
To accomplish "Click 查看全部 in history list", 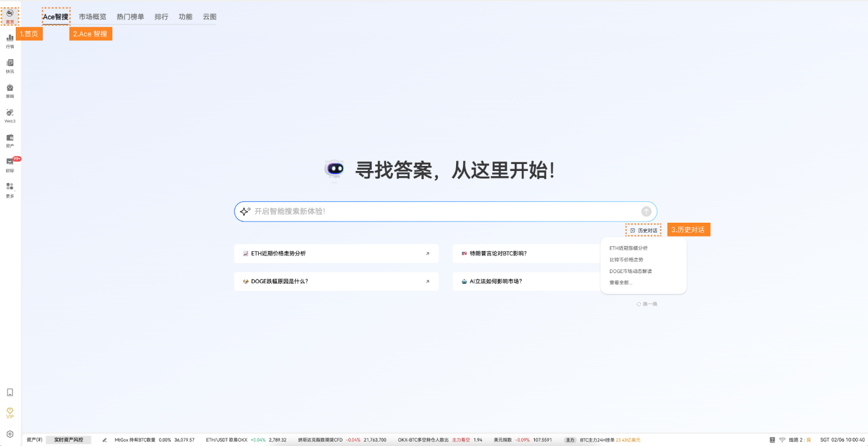I will (x=621, y=283).
